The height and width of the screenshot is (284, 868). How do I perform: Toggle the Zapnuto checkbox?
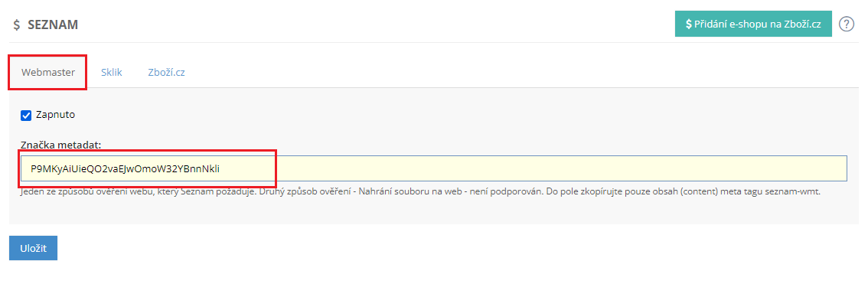26,115
